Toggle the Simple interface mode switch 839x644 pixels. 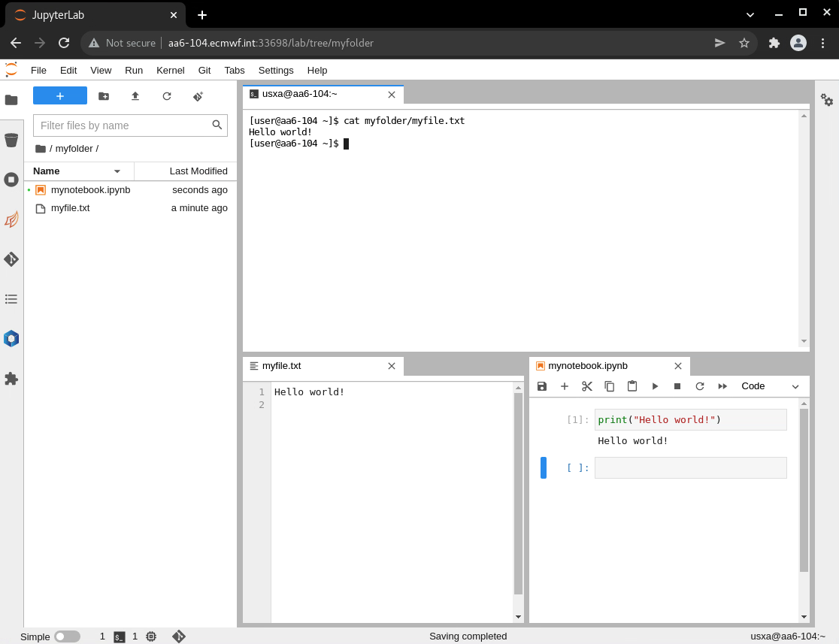[x=67, y=636]
